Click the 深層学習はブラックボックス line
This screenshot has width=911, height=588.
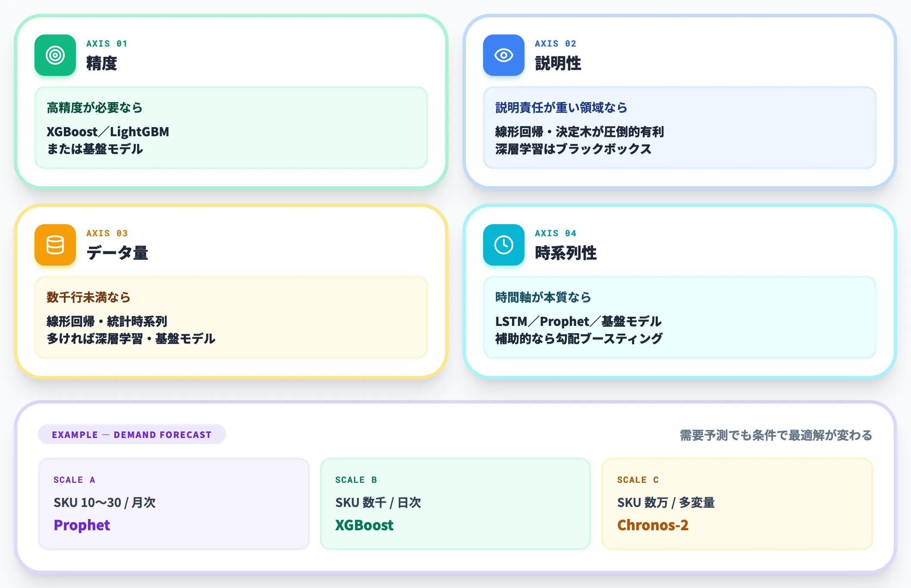(573, 149)
